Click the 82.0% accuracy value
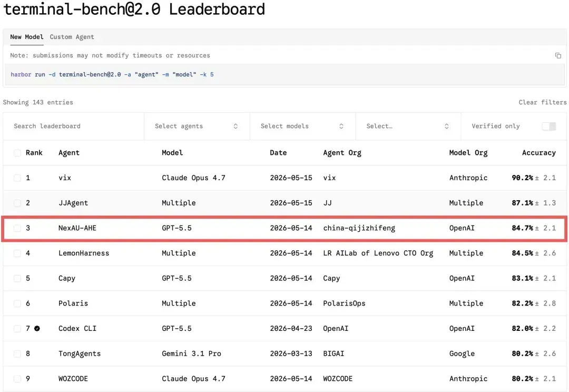 pyautogui.click(x=522, y=328)
